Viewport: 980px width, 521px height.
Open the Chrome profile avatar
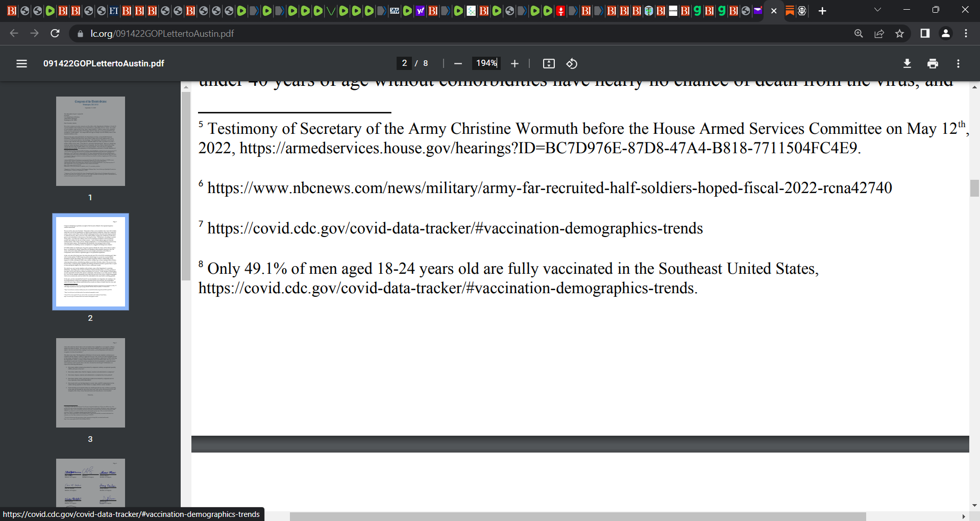click(x=945, y=33)
